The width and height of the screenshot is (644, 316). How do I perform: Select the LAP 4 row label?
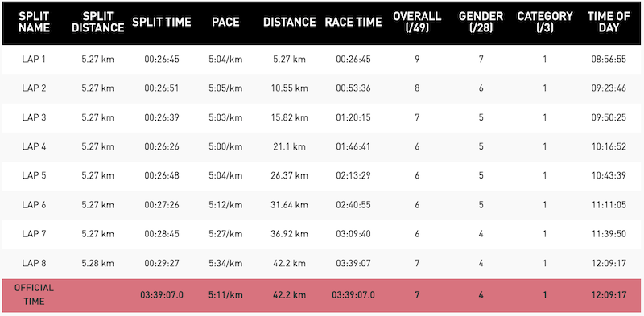tap(34, 146)
